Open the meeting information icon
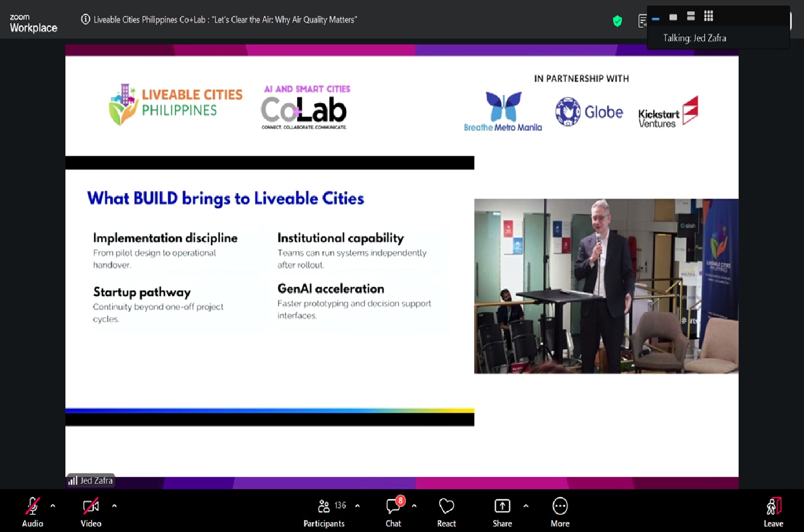804x532 pixels. [x=85, y=19]
